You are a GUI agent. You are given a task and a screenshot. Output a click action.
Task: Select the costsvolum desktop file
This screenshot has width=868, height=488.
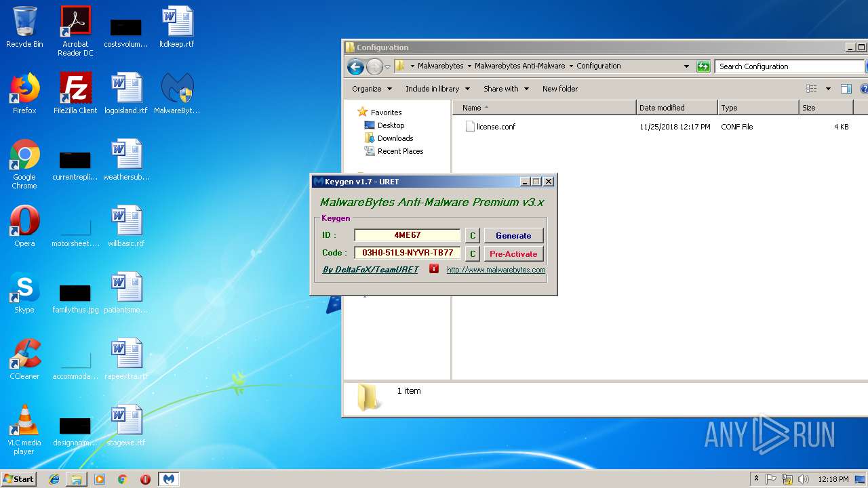click(x=126, y=33)
